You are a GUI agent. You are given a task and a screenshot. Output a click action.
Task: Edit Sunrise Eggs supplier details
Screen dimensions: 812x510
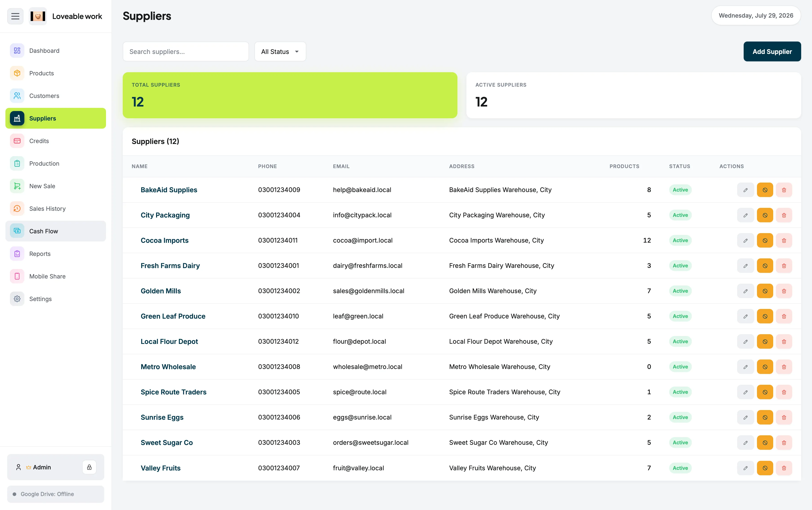(745, 417)
